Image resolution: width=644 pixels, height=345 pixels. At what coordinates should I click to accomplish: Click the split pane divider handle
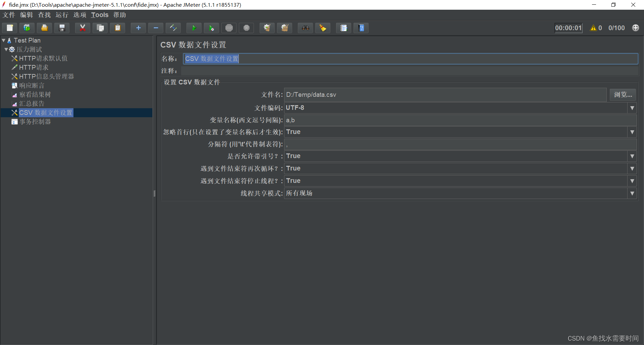point(154,193)
